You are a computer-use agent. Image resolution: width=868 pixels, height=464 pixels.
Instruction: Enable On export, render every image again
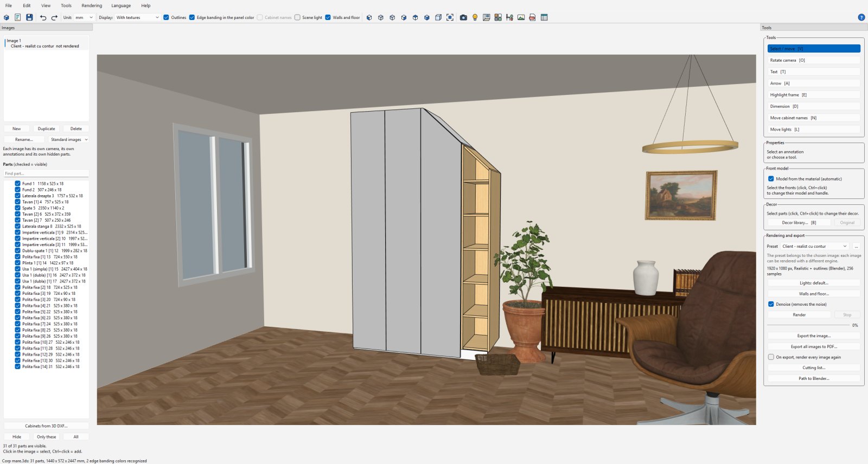point(771,357)
